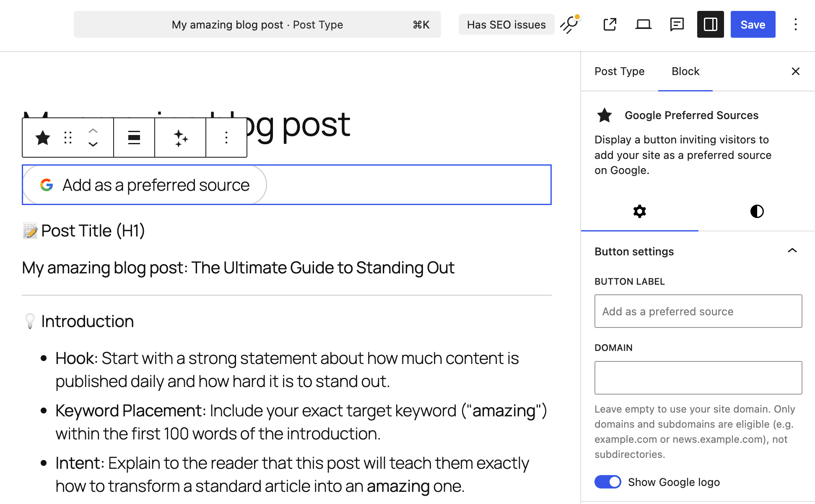
Task: Click the Domain input field
Action: 698,378
